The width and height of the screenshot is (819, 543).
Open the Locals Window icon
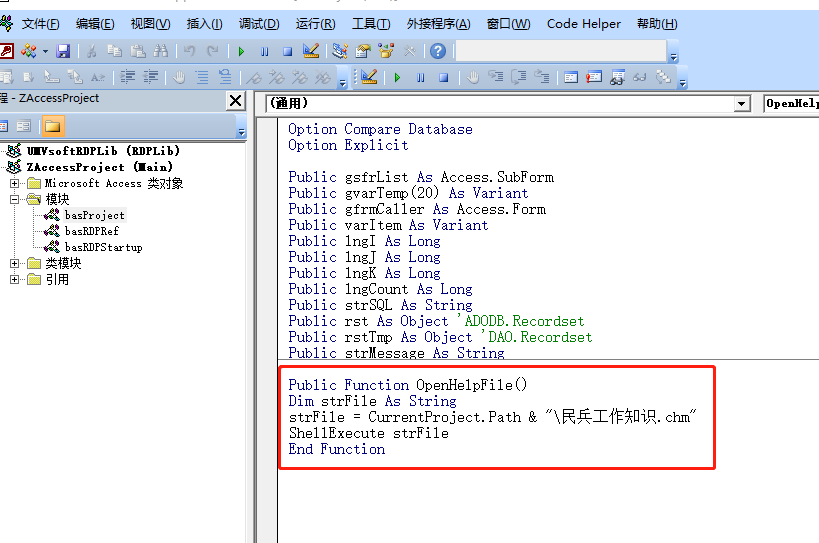tap(571, 78)
